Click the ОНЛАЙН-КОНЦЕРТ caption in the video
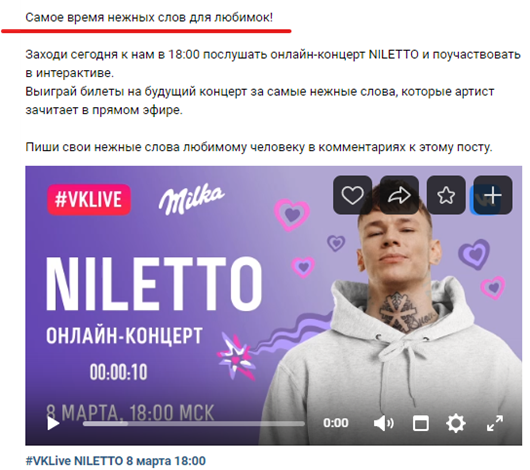Viewport: 530px width, 470px height. click(124, 336)
